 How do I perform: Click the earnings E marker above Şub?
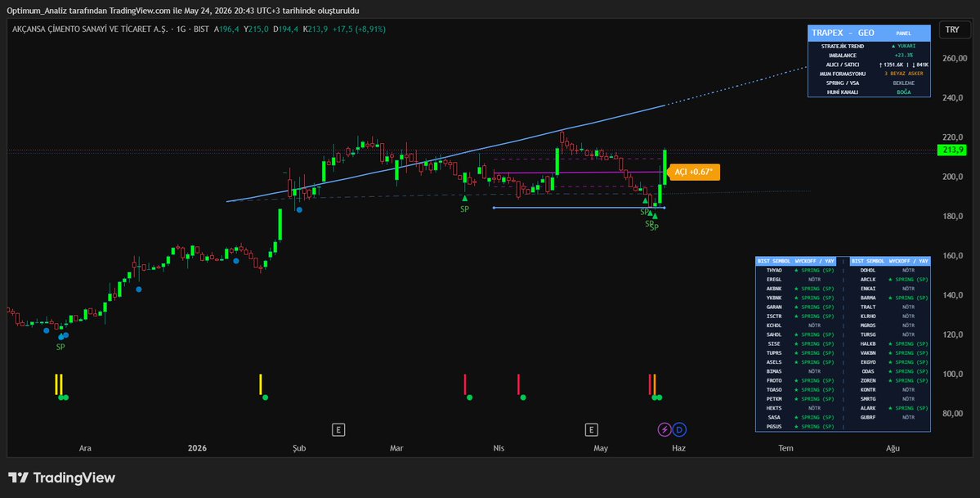tap(338, 430)
